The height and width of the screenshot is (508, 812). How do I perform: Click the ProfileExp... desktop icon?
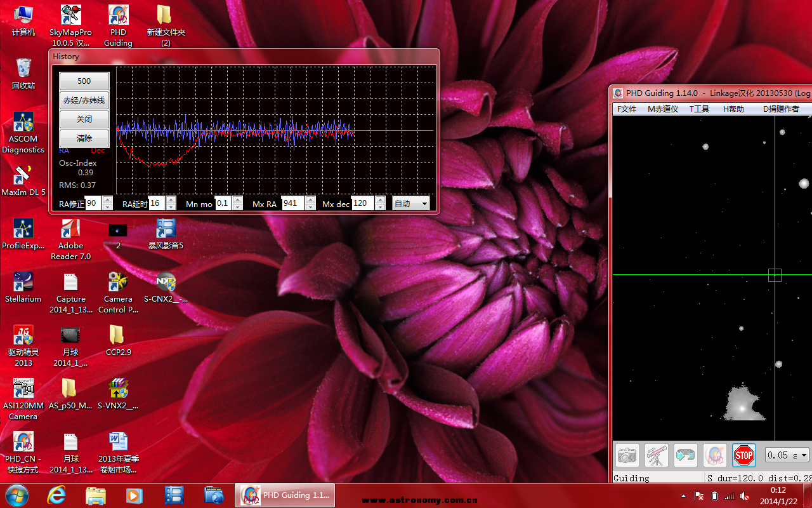[x=23, y=234]
